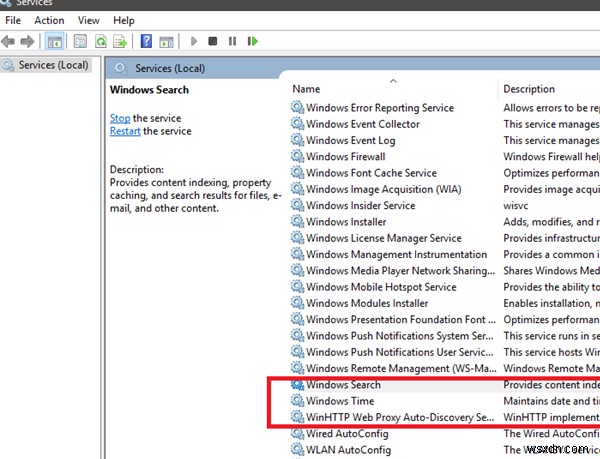Screen dimensions: 600x459
Task: Open the View menu
Action: pos(89,20)
